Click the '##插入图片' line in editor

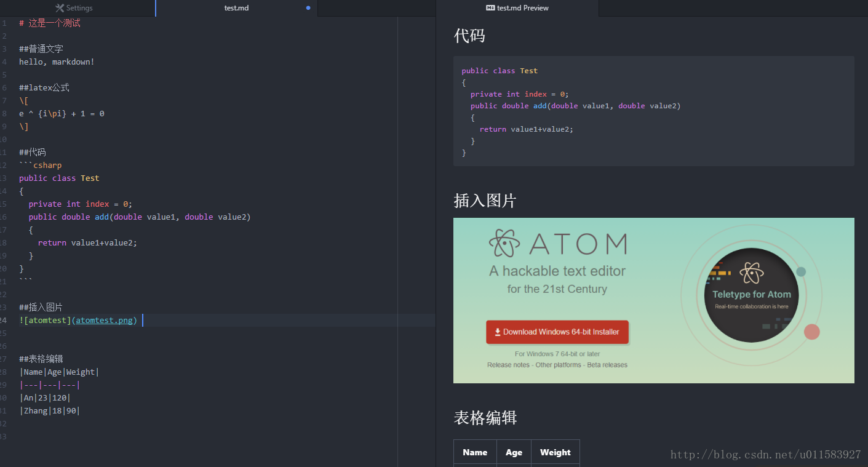coord(41,307)
